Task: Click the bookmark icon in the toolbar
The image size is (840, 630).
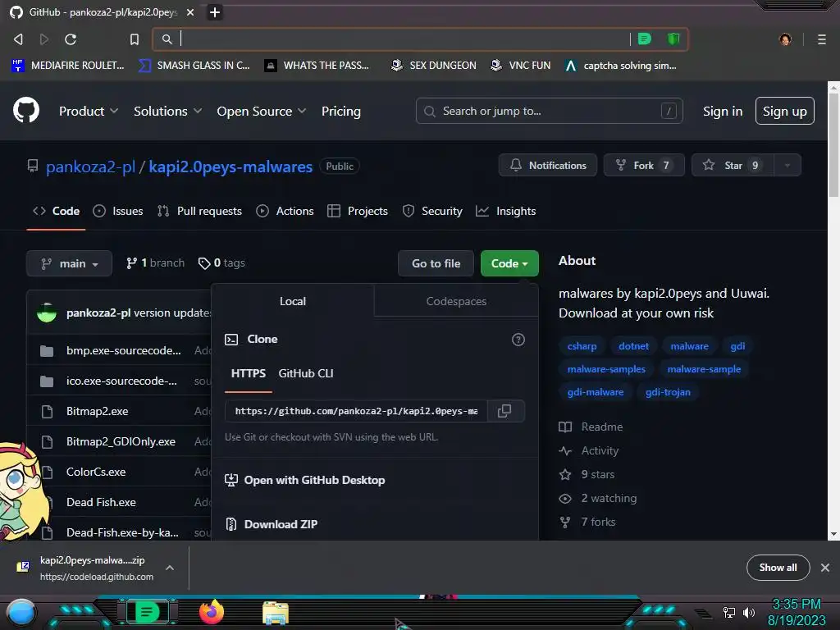Action: click(x=135, y=39)
